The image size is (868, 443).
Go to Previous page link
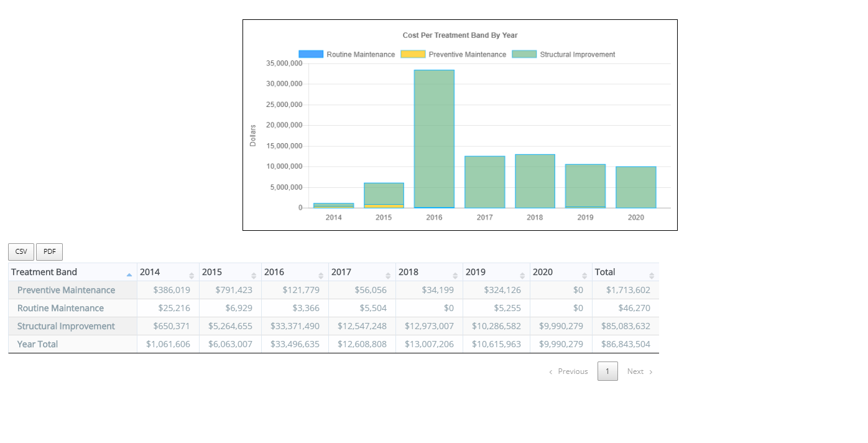(x=568, y=371)
